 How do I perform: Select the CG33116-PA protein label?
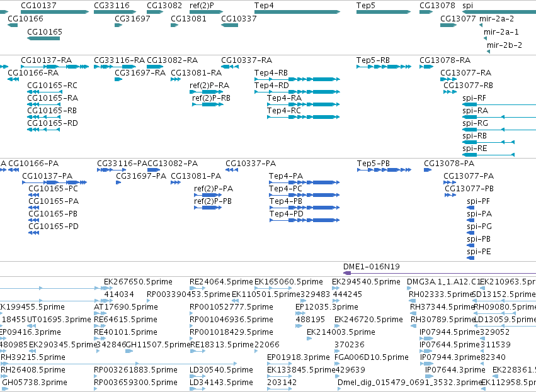pyautogui.click(x=122, y=164)
